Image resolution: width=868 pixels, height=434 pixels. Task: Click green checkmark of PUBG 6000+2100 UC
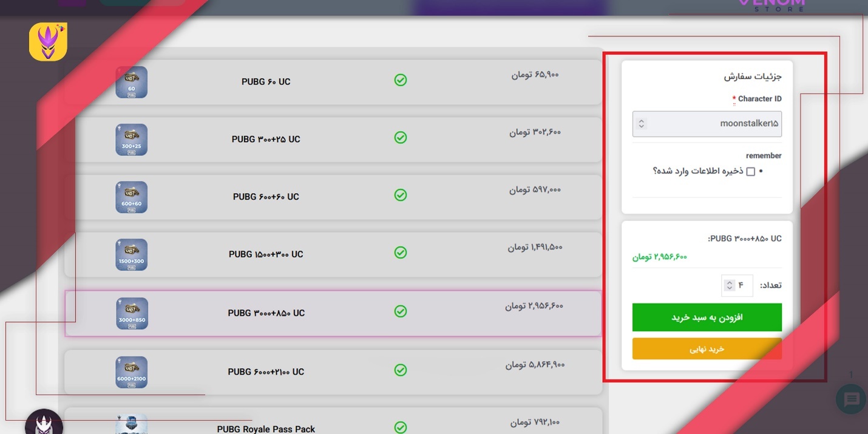[x=401, y=370]
